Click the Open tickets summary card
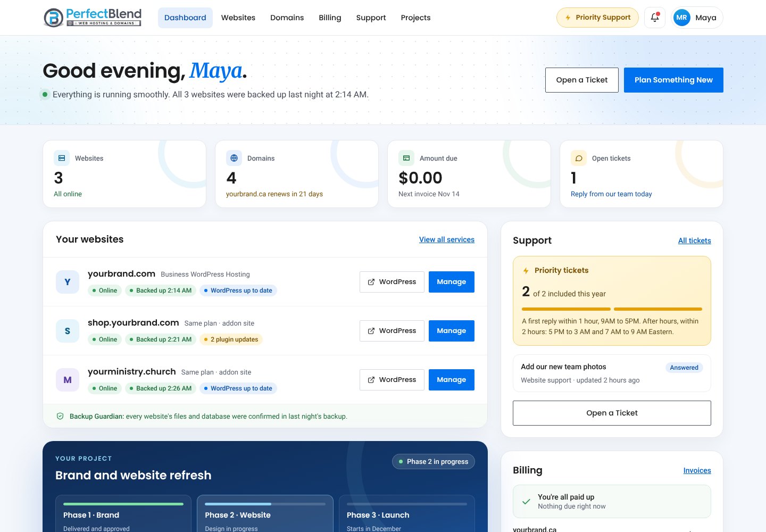The image size is (766, 532). [642, 174]
